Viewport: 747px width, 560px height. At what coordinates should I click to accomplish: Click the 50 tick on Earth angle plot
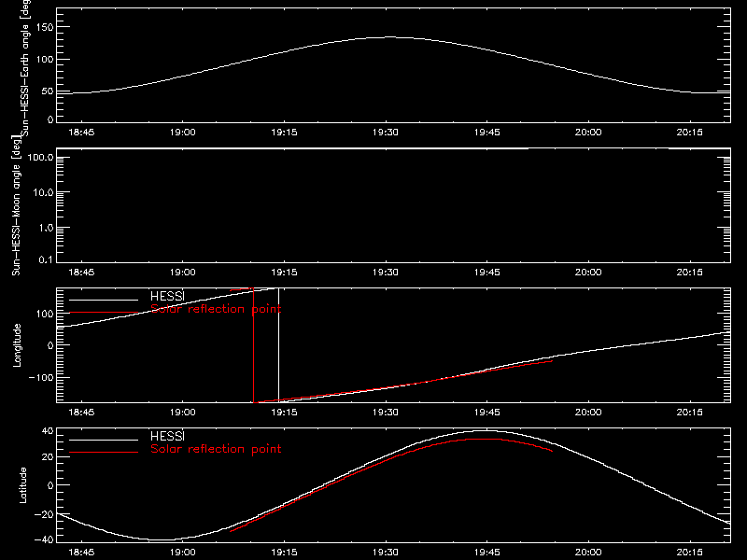48,91
